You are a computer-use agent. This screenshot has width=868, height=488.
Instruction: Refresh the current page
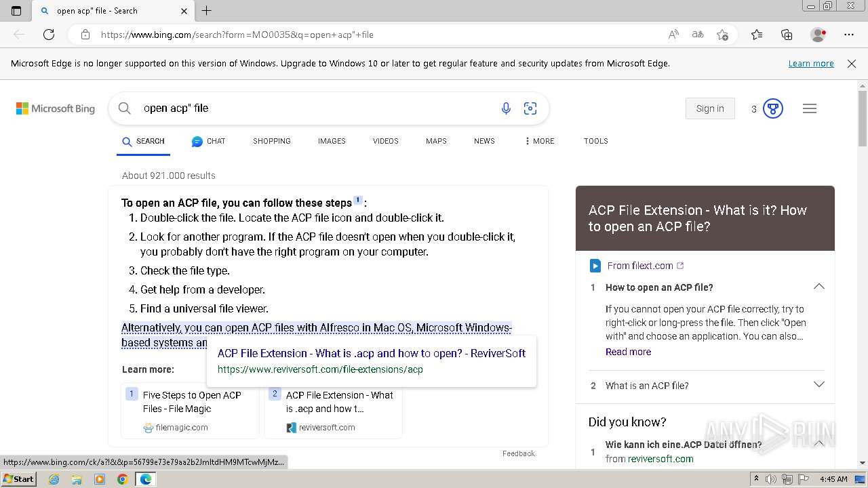pyautogui.click(x=49, y=35)
